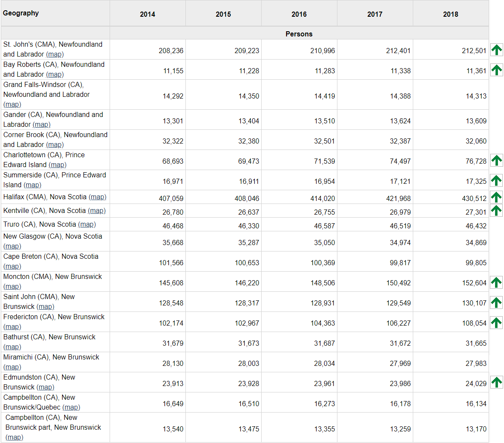Click the 2018 column header
The image size is (504, 443).
(450, 13)
